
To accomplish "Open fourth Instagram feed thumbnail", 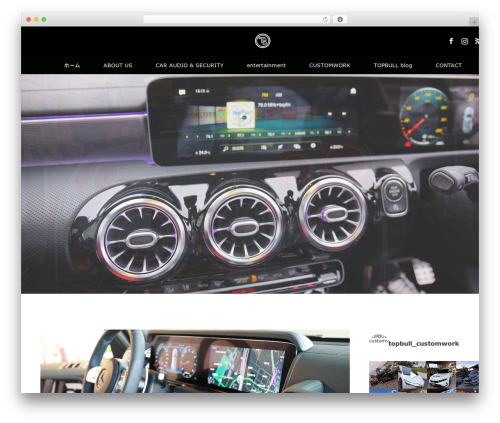I will coord(467,377).
